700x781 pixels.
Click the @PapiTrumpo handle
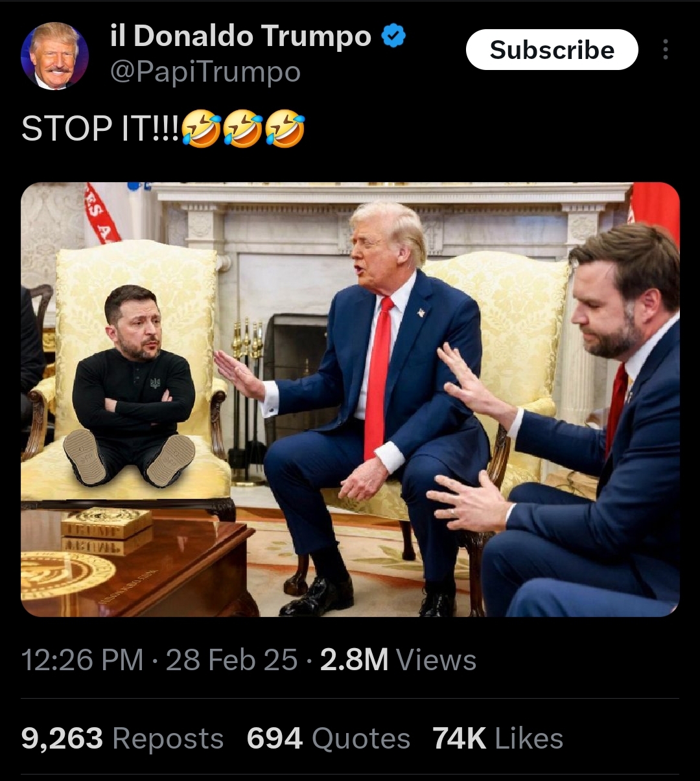205,71
